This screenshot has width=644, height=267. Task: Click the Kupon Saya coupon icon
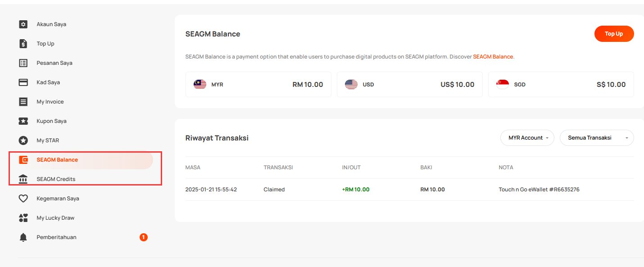23,121
